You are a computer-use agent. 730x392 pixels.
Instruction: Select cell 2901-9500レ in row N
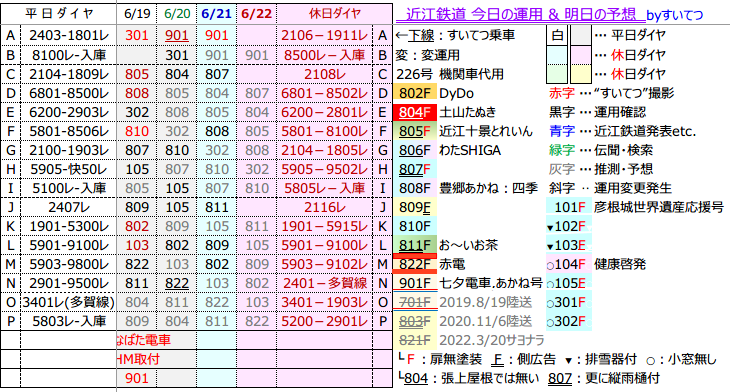(x=68, y=283)
